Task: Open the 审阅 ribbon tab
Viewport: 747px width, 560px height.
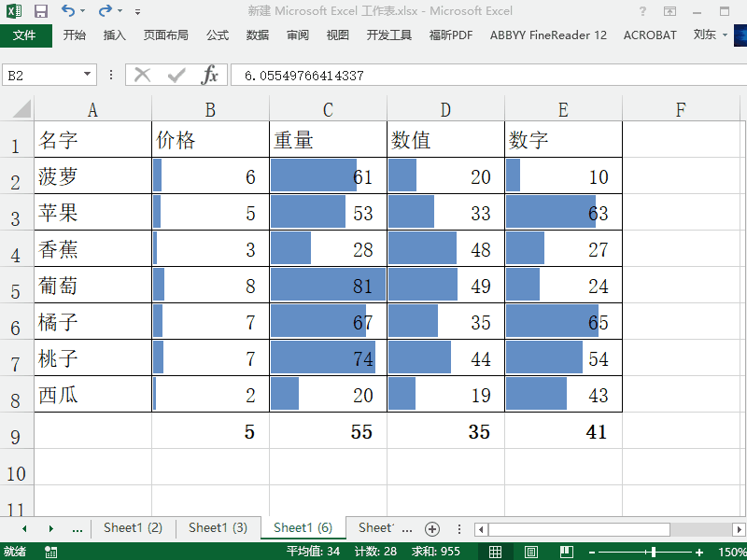Action: (x=297, y=35)
